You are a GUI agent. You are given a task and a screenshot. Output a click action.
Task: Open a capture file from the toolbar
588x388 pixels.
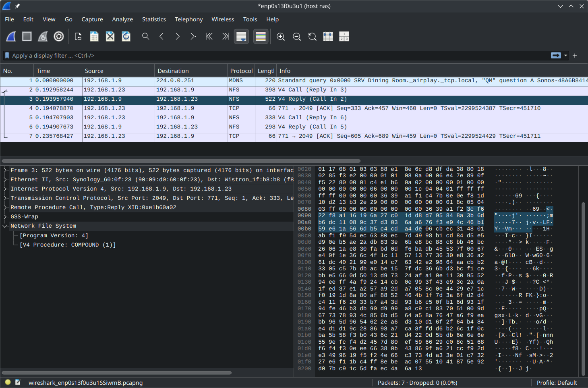pos(78,36)
